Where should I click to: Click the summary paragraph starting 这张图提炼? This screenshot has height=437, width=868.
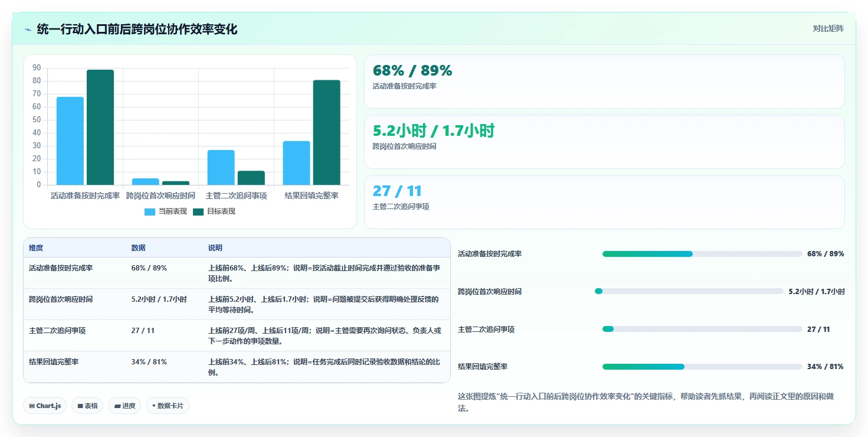[646, 402]
